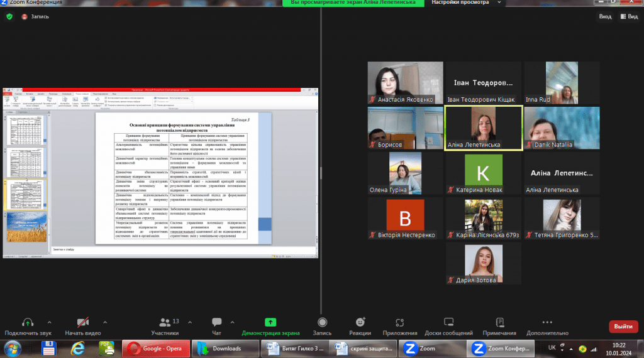Image resolution: width=644 pixels, height=358 pixels.
Task: Click the red Выйти leave button
Action: [x=623, y=327]
